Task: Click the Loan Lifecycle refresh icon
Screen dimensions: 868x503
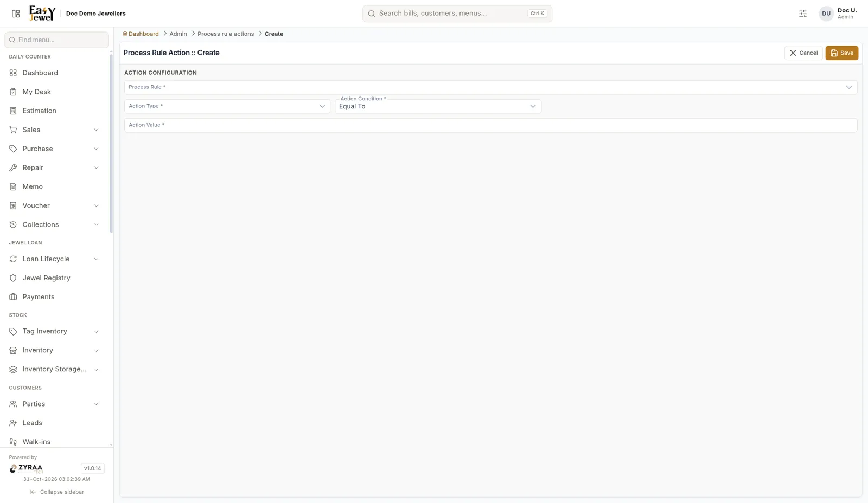Action: point(13,259)
